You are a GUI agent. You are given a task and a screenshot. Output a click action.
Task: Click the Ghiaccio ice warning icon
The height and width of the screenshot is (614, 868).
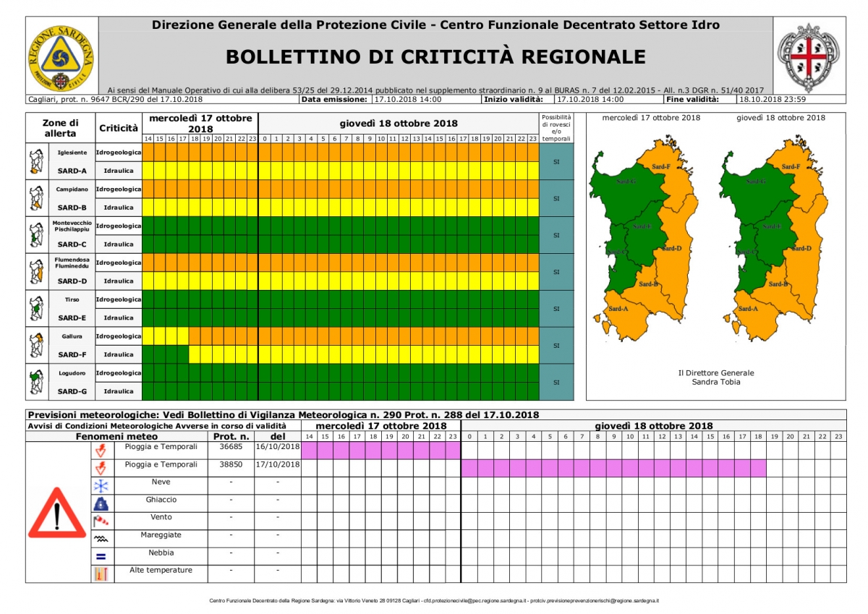(x=101, y=503)
